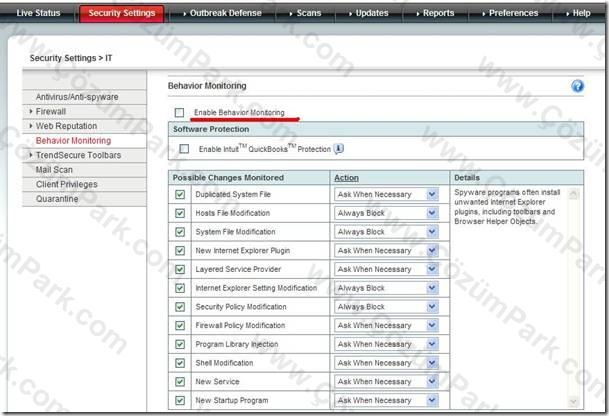Toggle Program Library Injection checkbox
The image size is (609, 416).
click(x=180, y=344)
